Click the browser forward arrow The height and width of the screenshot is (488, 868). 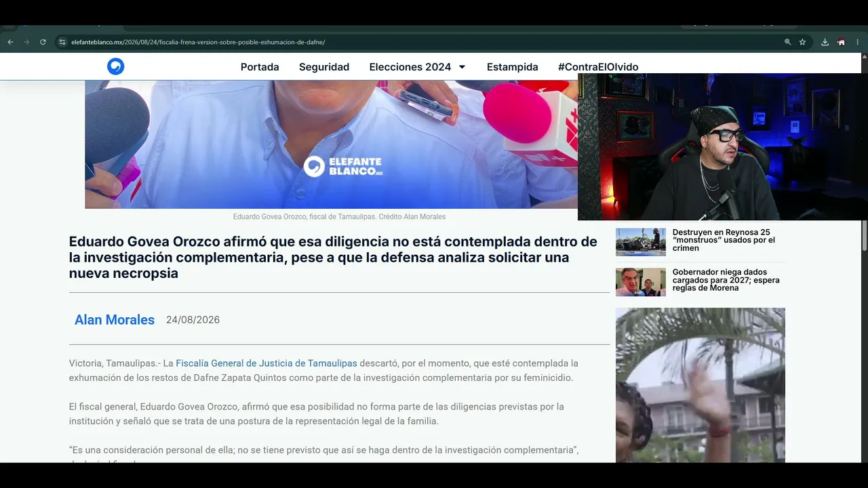pyautogui.click(x=26, y=42)
